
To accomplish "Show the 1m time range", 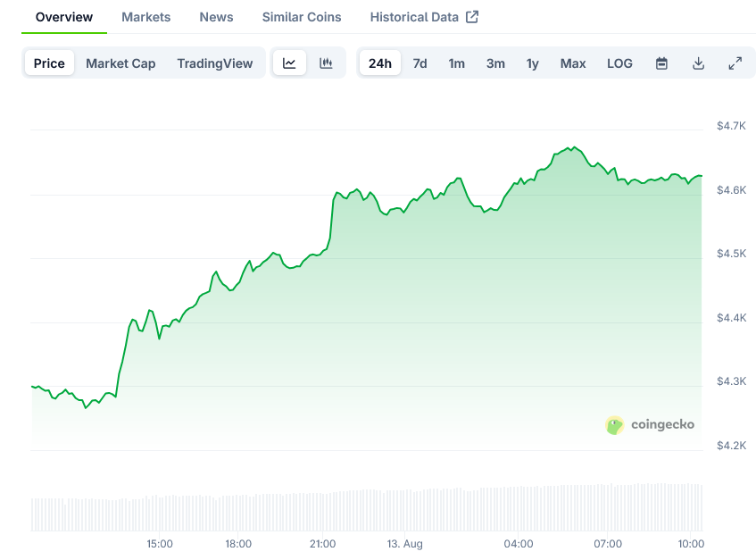I will [x=456, y=63].
